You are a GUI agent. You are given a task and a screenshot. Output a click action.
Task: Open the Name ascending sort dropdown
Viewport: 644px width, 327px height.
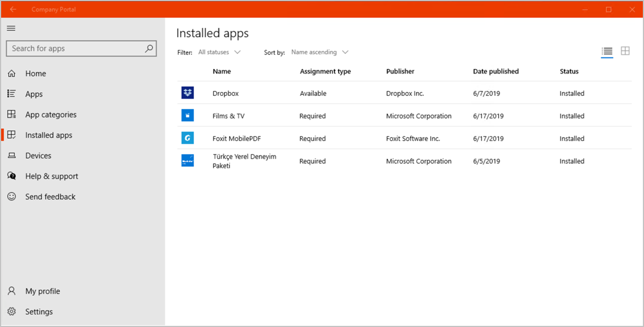click(320, 52)
